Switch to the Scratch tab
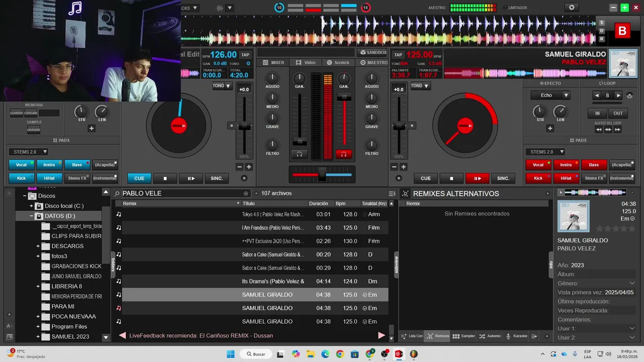This screenshot has height=362, width=644. point(338,63)
